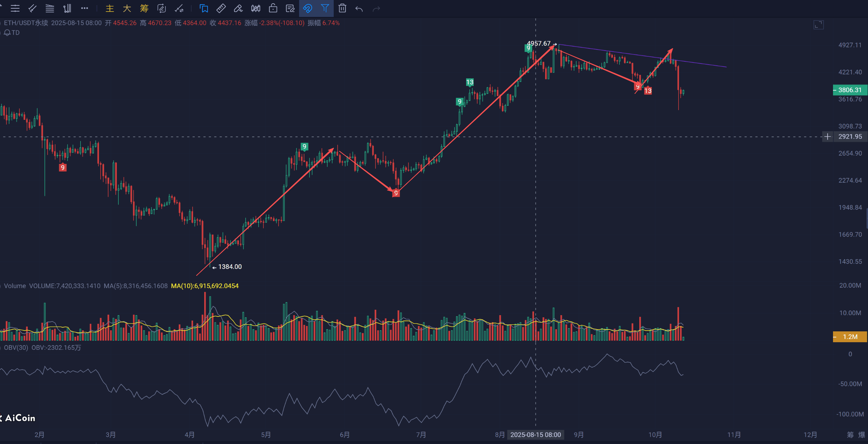
Task: Open the trend line drawing tool group
Action: 32,8
